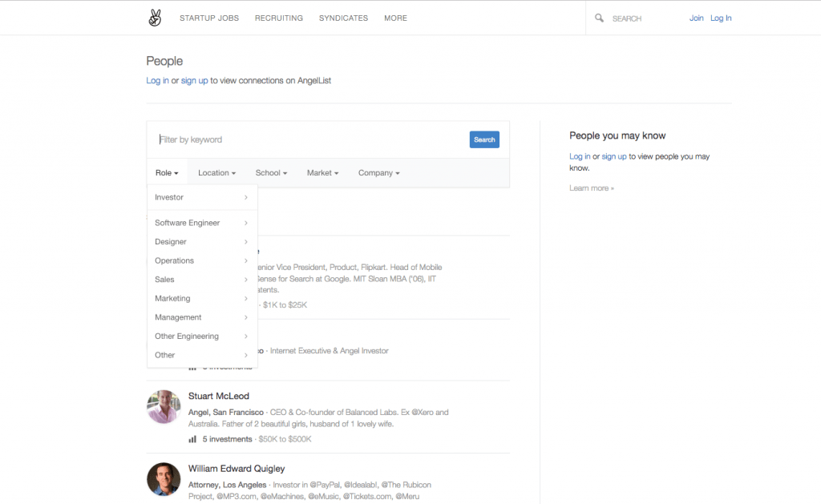
Task: Open the MORE menu
Action: [x=395, y=18]
